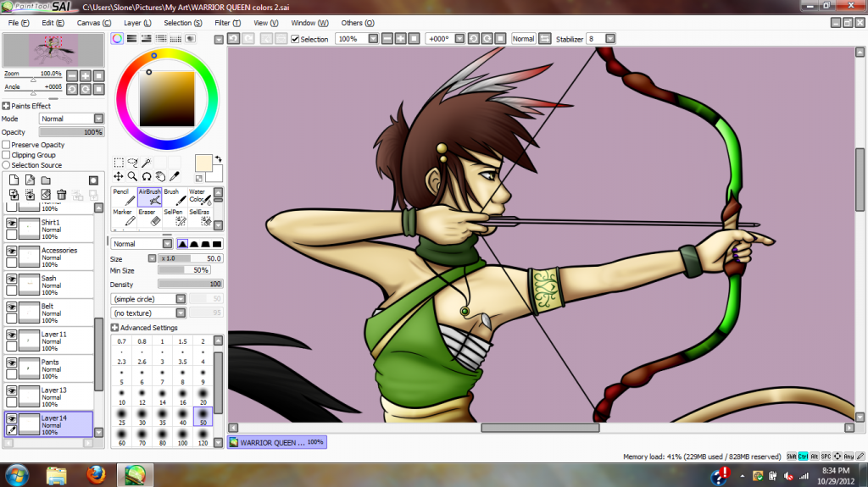Select the Selection Source radio button
This screenshot has height=487, width=868.
(6, 165)
